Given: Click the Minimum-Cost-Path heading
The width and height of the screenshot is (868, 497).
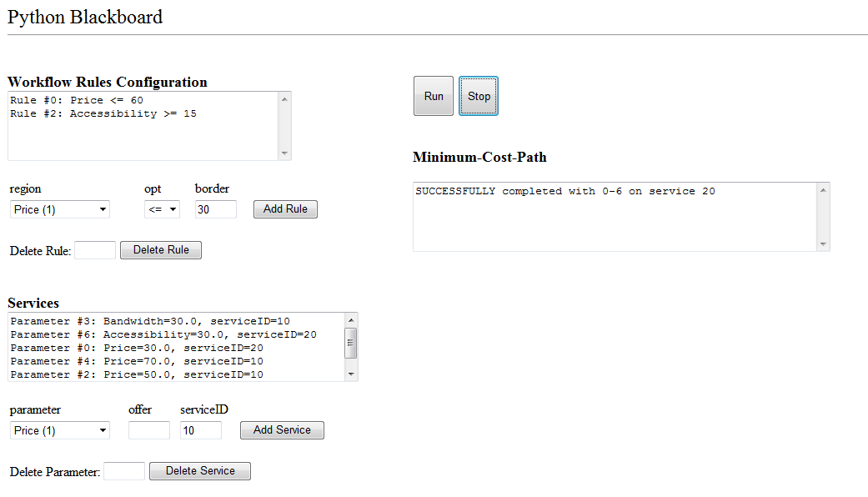Looking at the screenshot, I should click(479, 157).
